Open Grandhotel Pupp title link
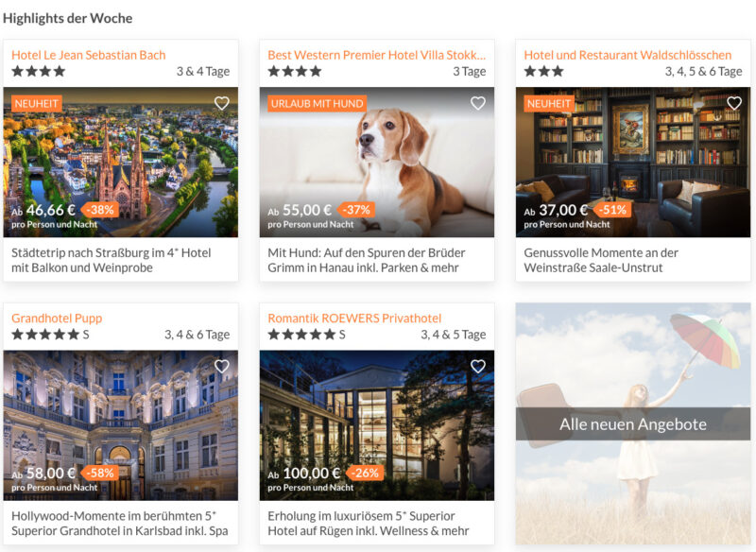756x552 pixels. 57,319
